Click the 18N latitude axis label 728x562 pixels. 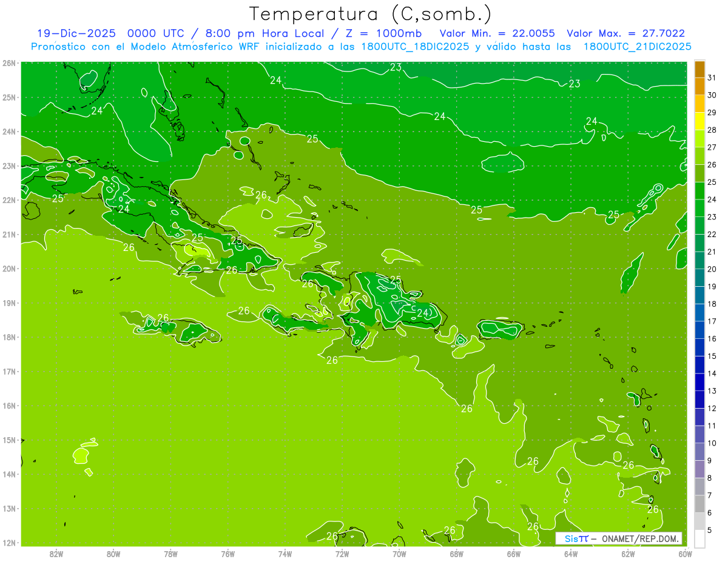[x=8, y=337]
